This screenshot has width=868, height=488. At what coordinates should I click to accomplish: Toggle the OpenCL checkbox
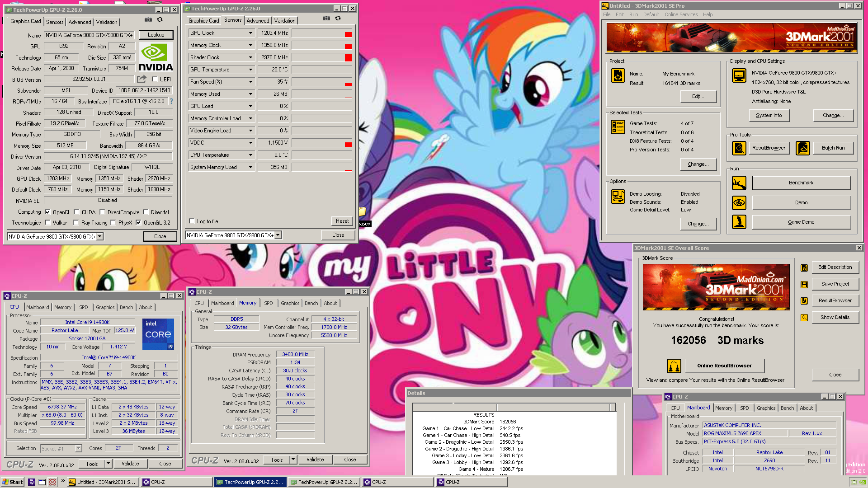(x=47, y=212)
